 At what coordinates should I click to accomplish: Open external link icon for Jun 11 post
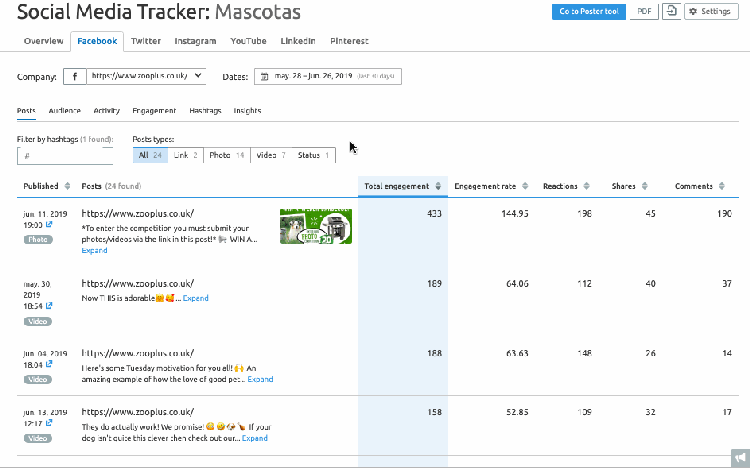point(49,224)
